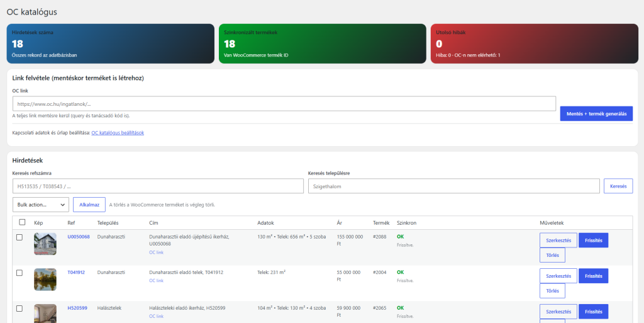Click Törlés for the U0050068 row
Image resolution: width=644 pixels, height=323 pixels.
pyautogui.click(x=552, y=255)
